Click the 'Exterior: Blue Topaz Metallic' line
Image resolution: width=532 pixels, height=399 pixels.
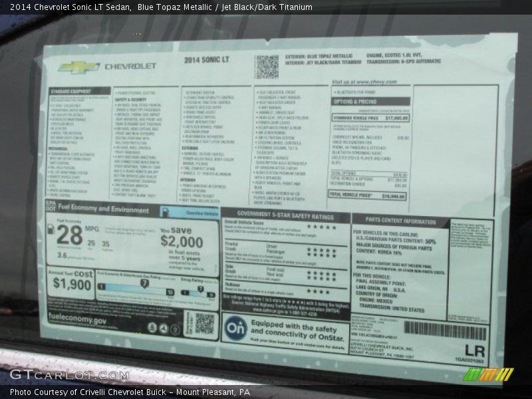point(319,56)
